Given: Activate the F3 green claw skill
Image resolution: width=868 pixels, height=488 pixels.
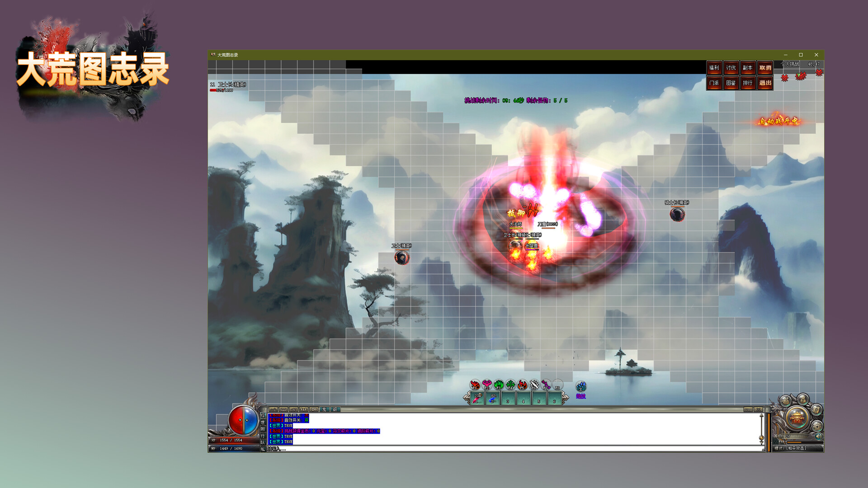Looking at the screenshot, I should point(499,385).
